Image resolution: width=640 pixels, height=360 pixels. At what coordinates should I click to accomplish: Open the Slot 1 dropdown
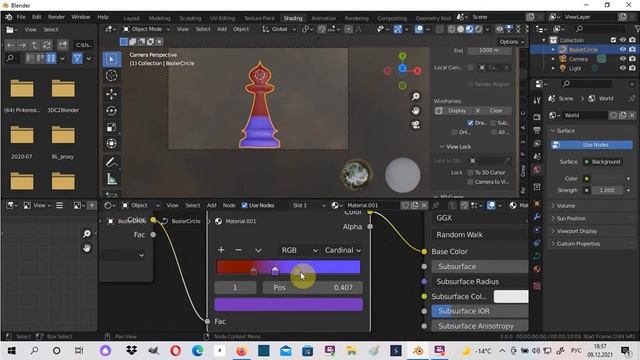pyautogui.click(x=309, y=205)
